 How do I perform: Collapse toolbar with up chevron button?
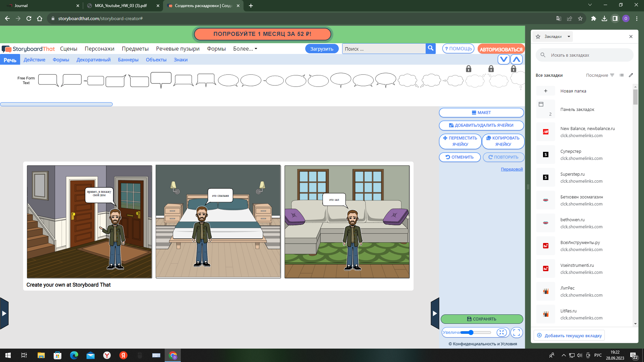pos(517,60)
